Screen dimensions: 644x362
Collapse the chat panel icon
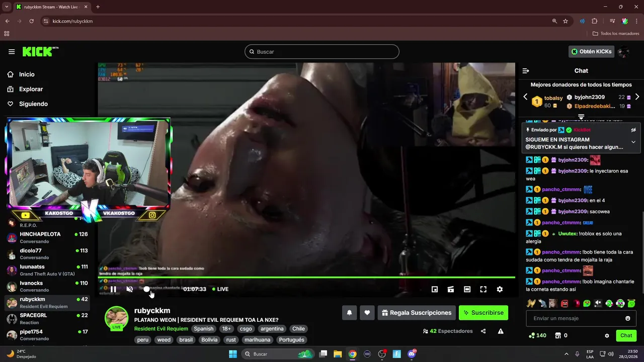click(x=526, y=71)
